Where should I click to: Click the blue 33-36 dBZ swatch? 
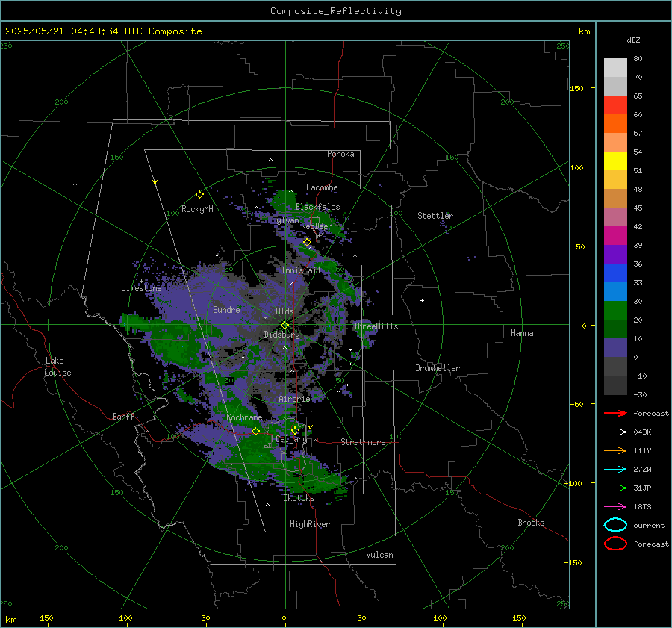pos(615,273)
